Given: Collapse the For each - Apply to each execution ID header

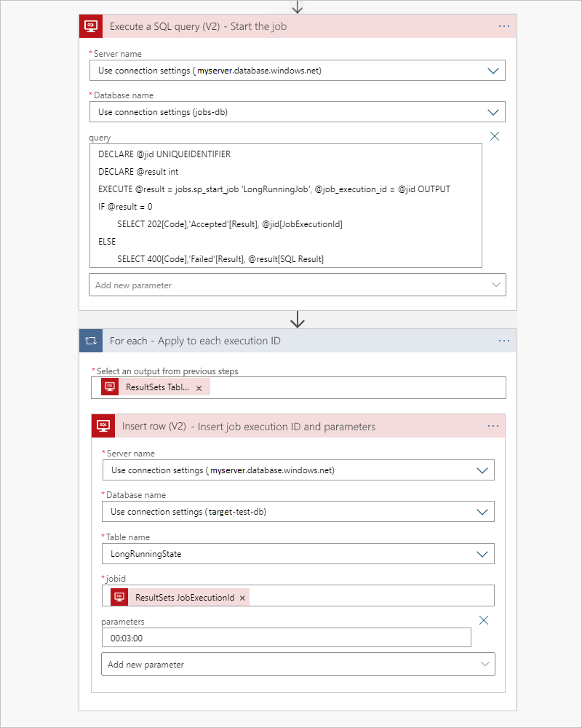Looking at the screenshot, I should coord(291,341).
